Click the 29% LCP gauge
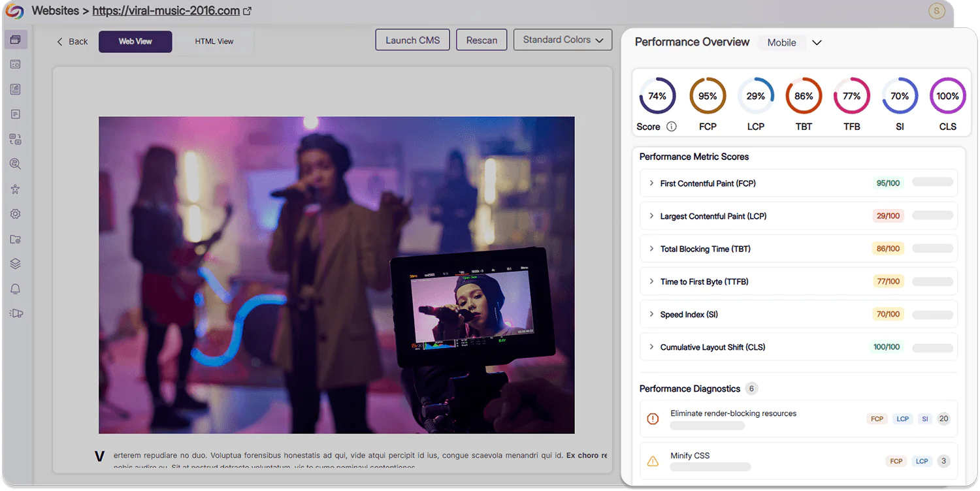Screen dimensions: 980x491 point(756,96)
